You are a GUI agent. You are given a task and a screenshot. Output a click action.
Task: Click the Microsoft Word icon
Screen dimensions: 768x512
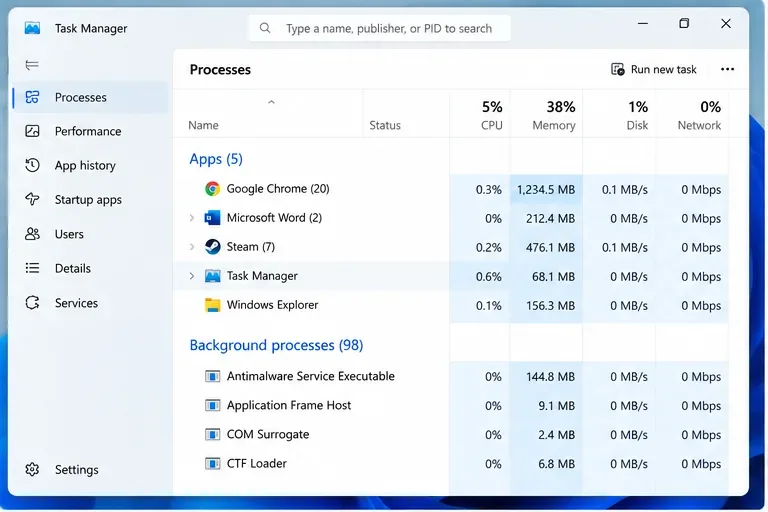(x=213, y=218)
